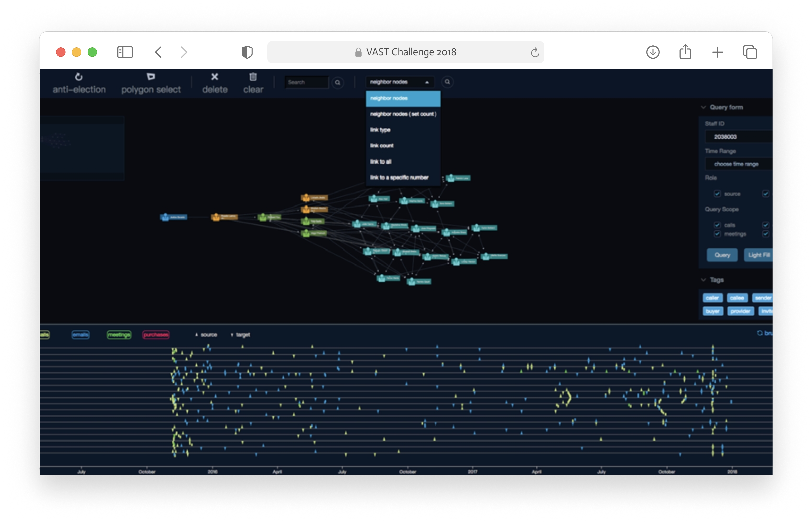Click the 2018 timeline axis label
This screenshot has width=812, height=522.
coord(732,472)
